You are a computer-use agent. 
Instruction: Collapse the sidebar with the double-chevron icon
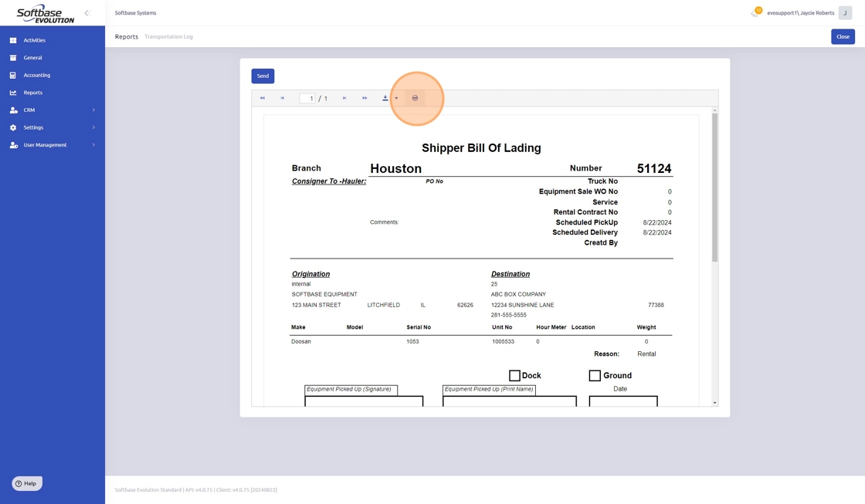click(x=87, y=13)
